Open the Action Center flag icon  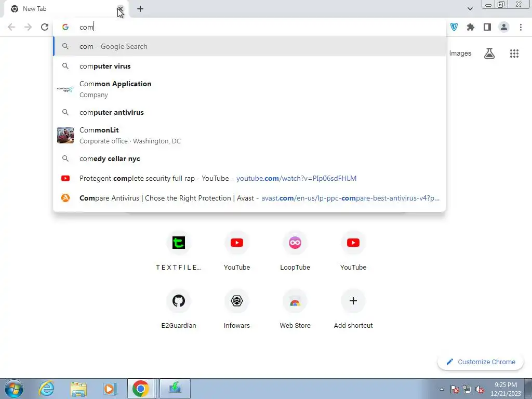tap(454, 389)
